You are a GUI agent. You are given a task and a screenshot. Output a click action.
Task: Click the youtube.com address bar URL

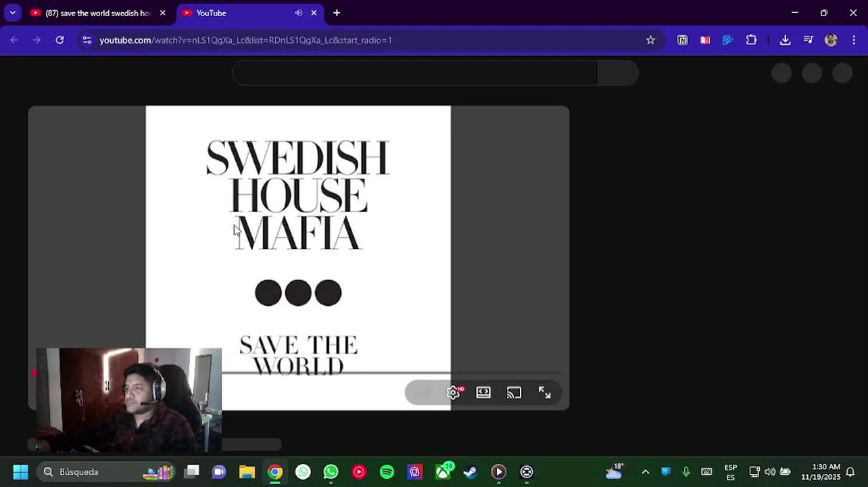(245, 41)
